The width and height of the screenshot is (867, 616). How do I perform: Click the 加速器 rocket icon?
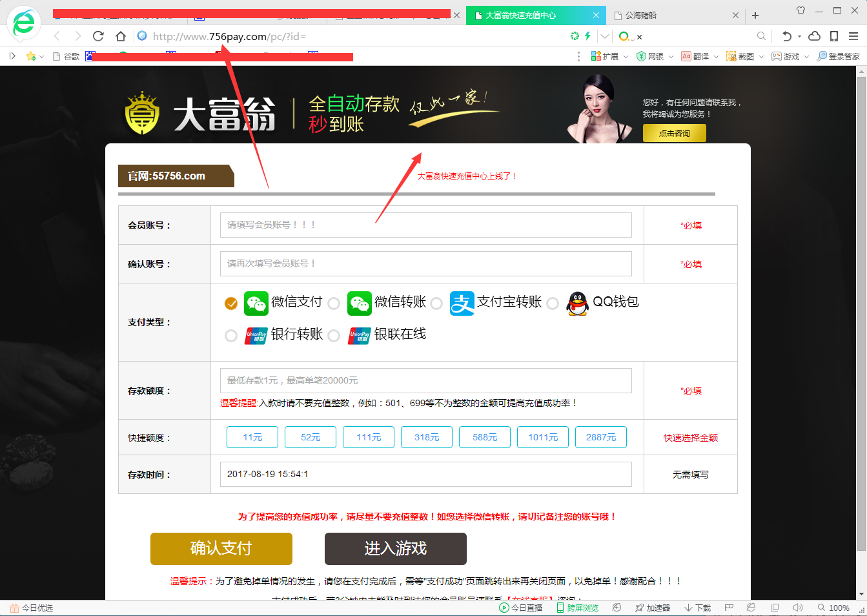click(x=639, y=608)
